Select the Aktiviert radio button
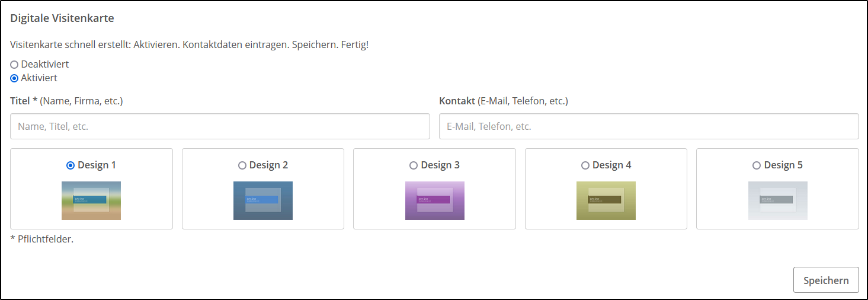This screenshot has height=300, width=868. click(14, 78)
